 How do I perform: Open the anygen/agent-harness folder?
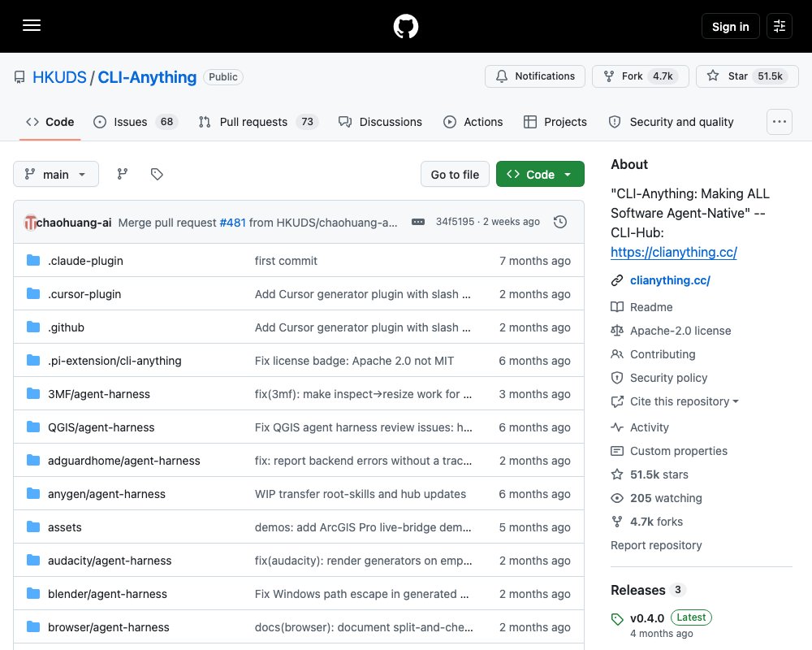pos(106,494)
